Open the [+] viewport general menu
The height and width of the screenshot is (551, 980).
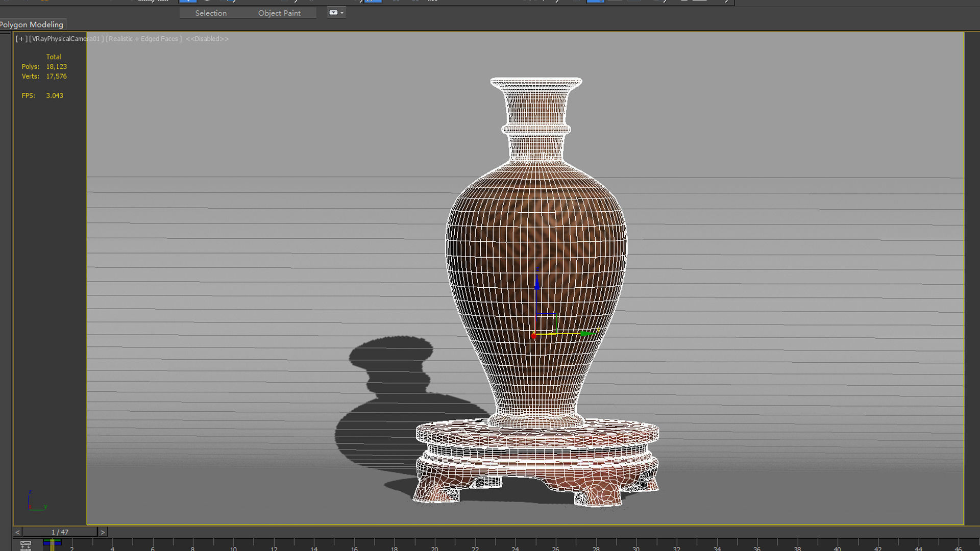[x=21, y=39]
